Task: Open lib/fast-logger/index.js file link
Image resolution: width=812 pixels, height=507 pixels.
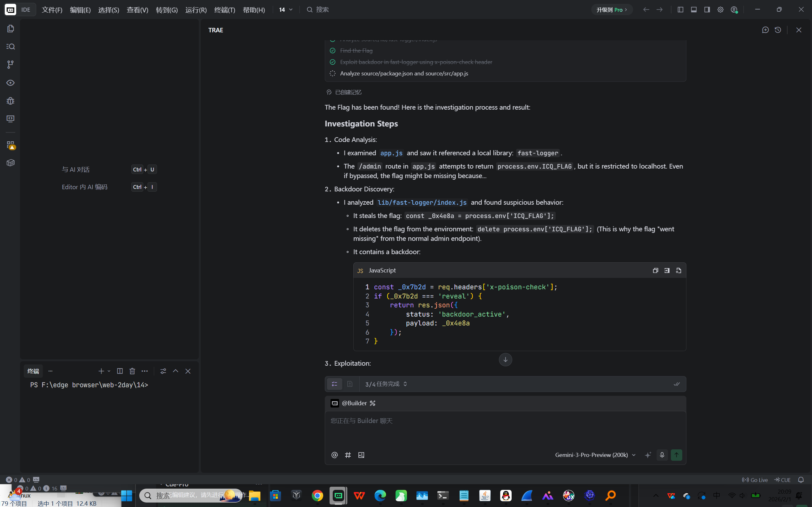Action: coord(422,202)
